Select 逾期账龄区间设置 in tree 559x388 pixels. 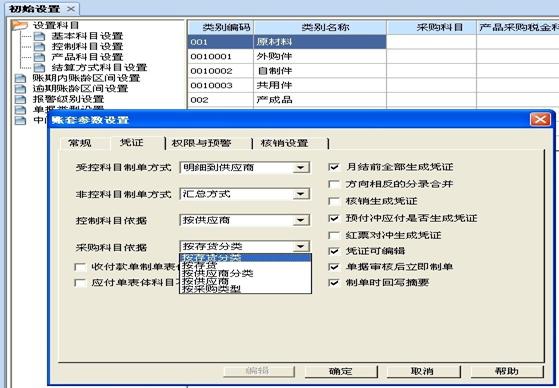pos(81,88)
